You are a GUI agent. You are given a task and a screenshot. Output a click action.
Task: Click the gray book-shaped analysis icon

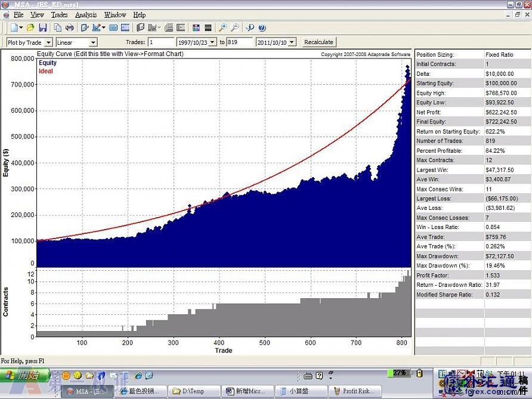[x=140, y=27]
